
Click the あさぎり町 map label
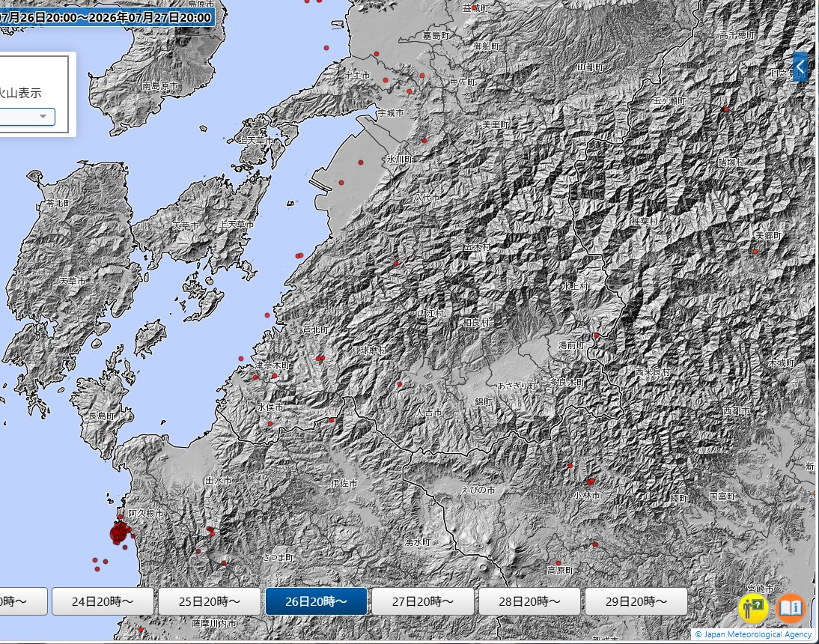517,386
